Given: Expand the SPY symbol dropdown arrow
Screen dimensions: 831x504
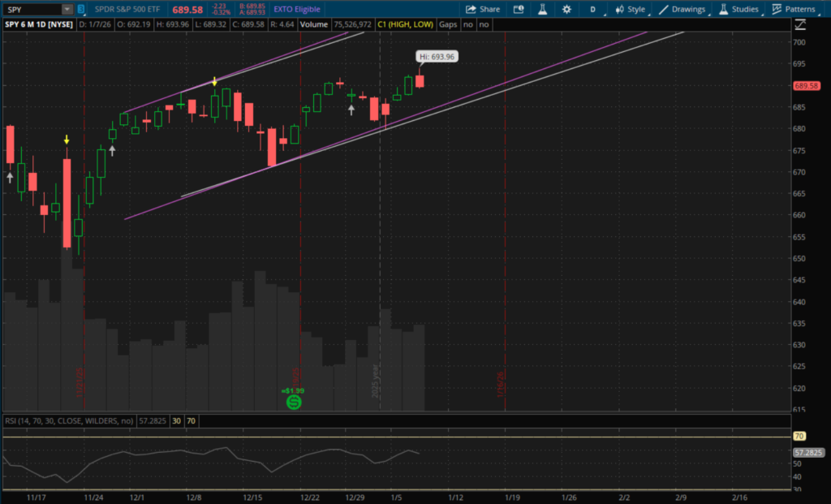Looking at the screenshot, I should point(66,10).
